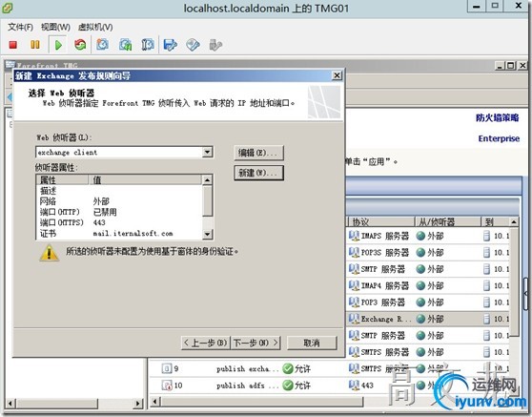Click server icon in IMAP4 row
Screen dimensions: 532x417
pos(486,285)
